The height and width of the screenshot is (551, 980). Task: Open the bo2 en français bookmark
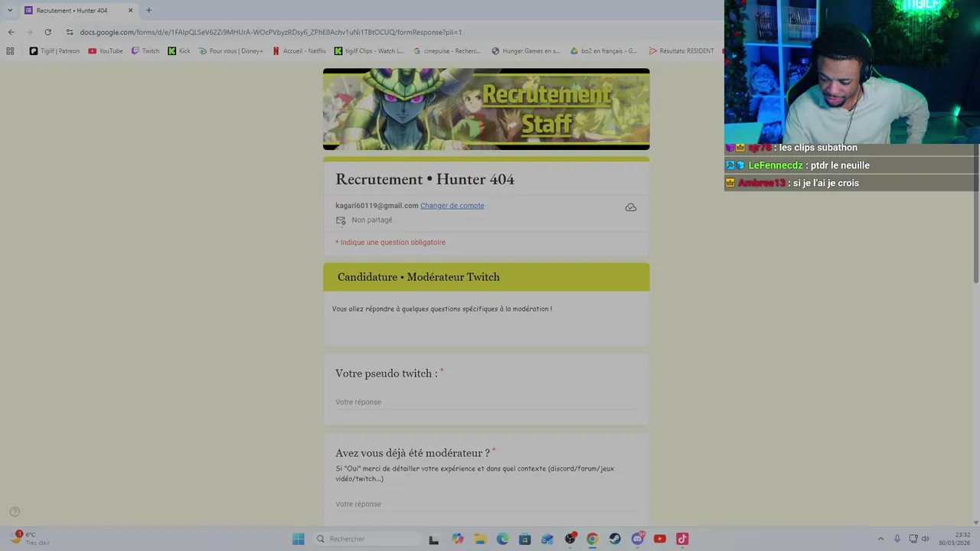click(x=603, y=51)
